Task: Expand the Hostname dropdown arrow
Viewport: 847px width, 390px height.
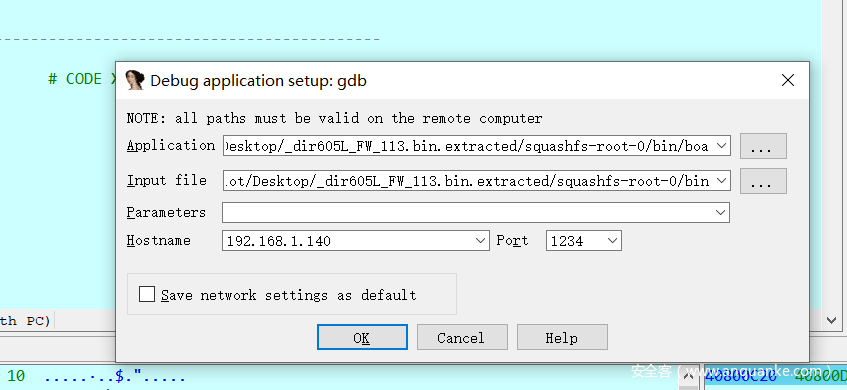Action: tap(481, 240)
